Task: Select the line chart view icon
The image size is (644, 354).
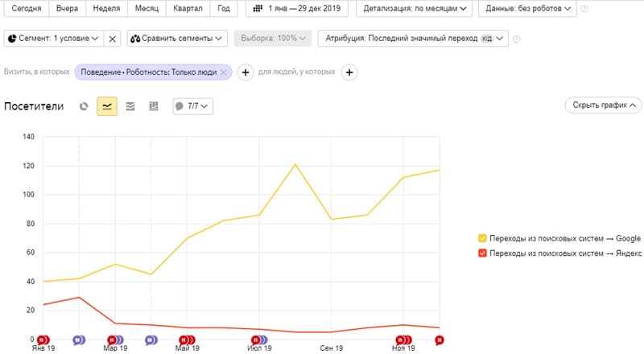Action: pos(107,106)
